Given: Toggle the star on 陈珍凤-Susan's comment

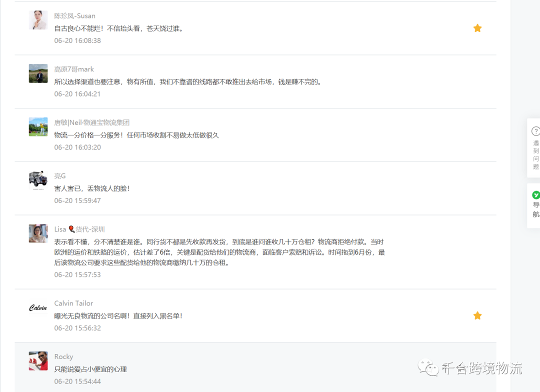Looking at the screenshot, I should [477, 28].
